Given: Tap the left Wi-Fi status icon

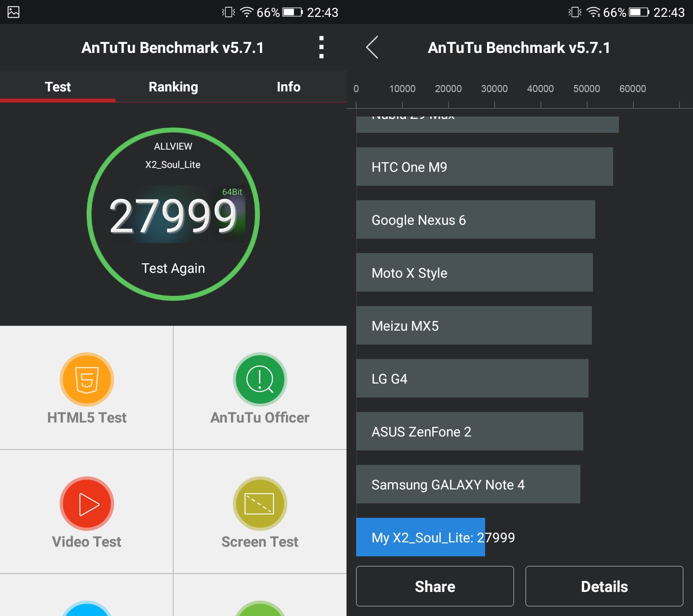Looking at the screenshot, I should coord(246,12).
